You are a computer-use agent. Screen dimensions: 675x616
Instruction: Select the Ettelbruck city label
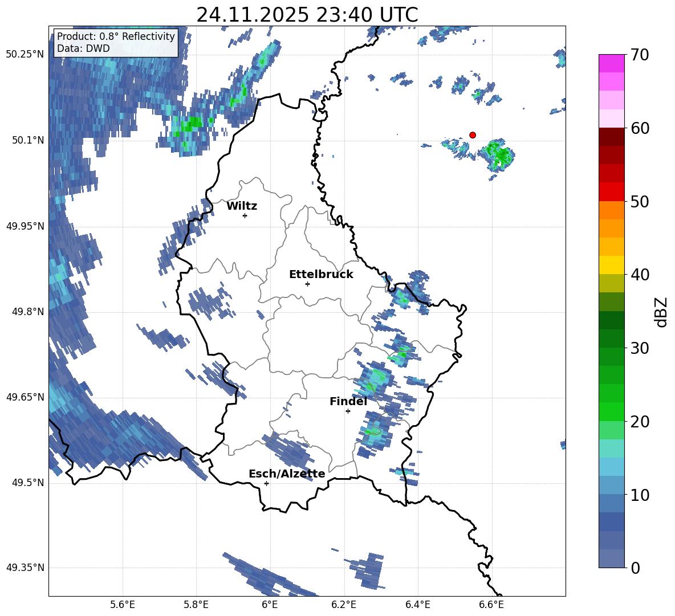(321, 275)
